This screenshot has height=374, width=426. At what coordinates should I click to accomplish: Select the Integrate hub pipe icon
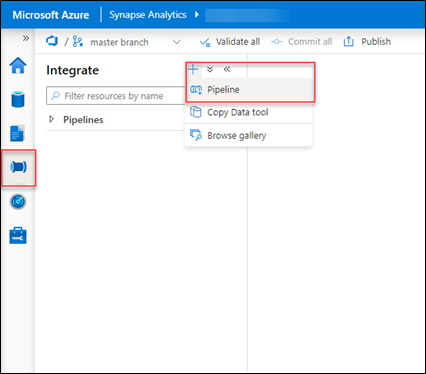[x=18, y=167]
